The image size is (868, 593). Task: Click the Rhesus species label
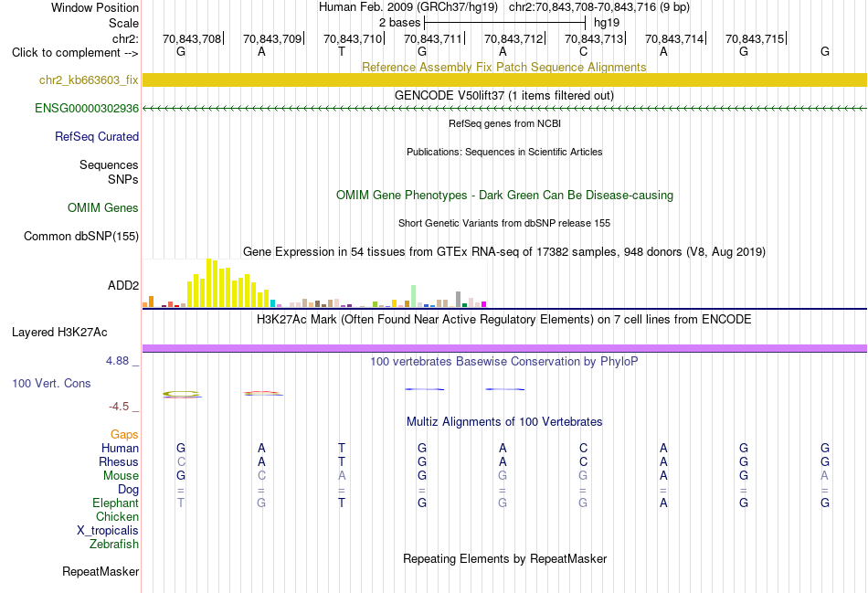tap(119, 461)
